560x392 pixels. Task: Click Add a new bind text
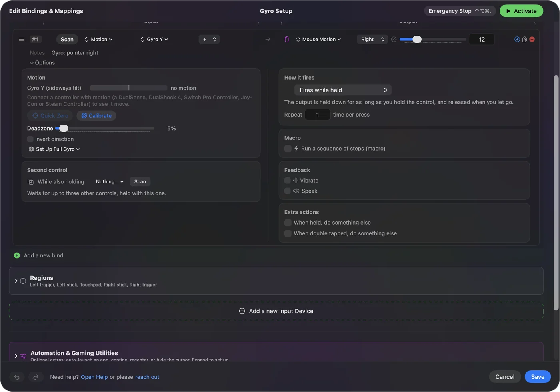click(x=44, y=255)
